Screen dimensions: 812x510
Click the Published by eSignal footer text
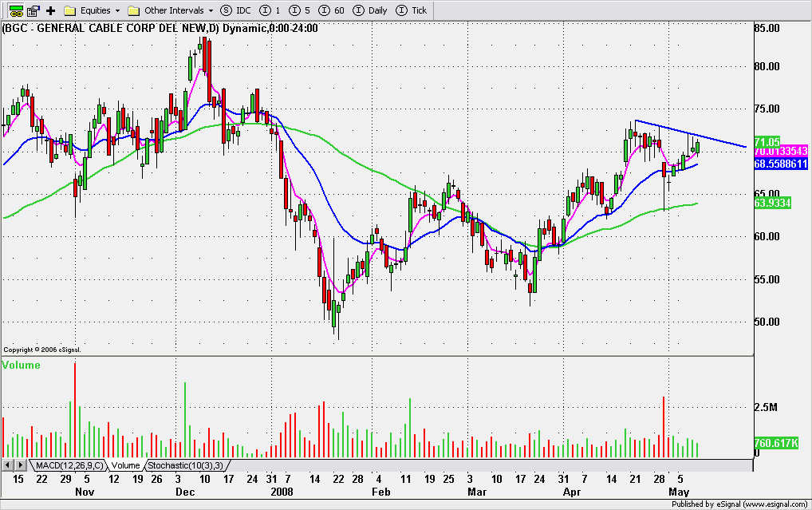(x=739, y=504)
